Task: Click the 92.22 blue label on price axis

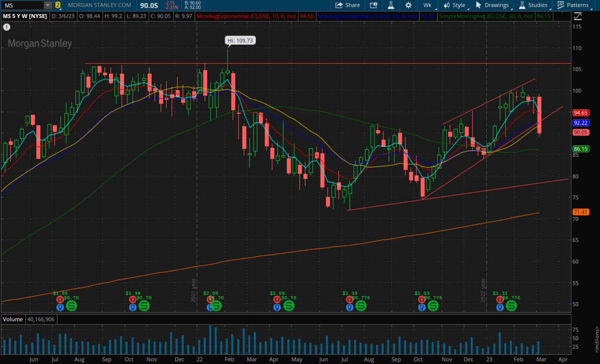Action: pos(580,123)
